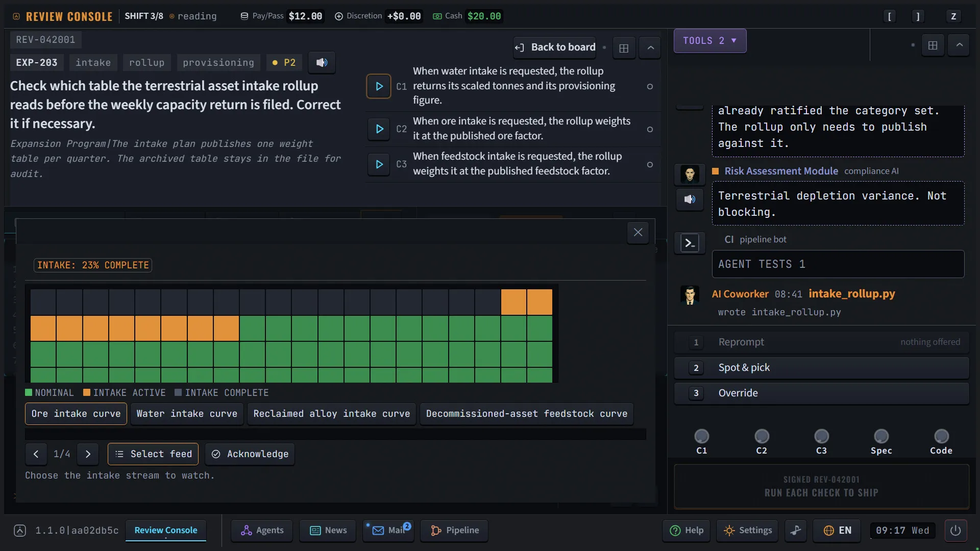980x551 pixels.
Task: Click the speaker icon beside P2 tag
Action: [322, 63]
